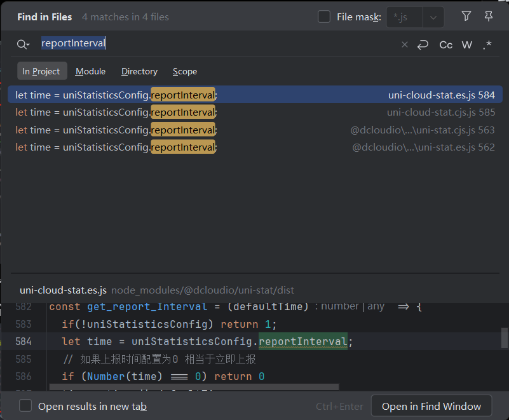Switch to the Directory scope tab
509x420 pixels.
click(139, 71)
